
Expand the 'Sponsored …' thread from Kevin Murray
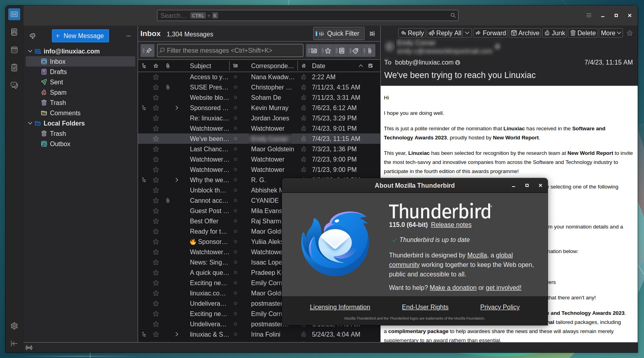point(177,108)
